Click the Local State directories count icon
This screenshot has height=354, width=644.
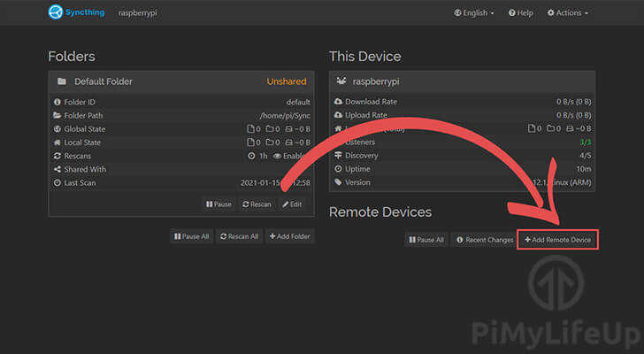pos(270,142)
